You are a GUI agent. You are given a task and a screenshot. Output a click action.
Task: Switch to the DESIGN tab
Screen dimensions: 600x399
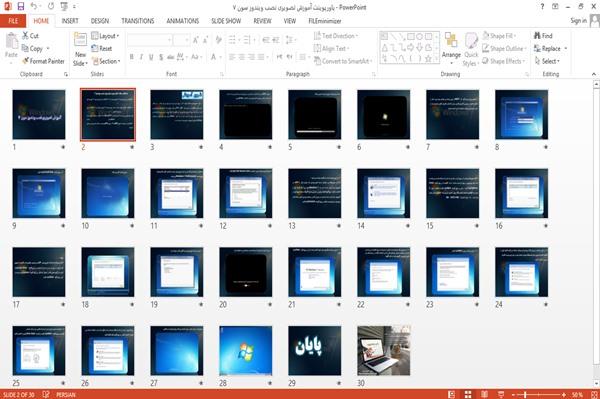[x=100, y=21]
